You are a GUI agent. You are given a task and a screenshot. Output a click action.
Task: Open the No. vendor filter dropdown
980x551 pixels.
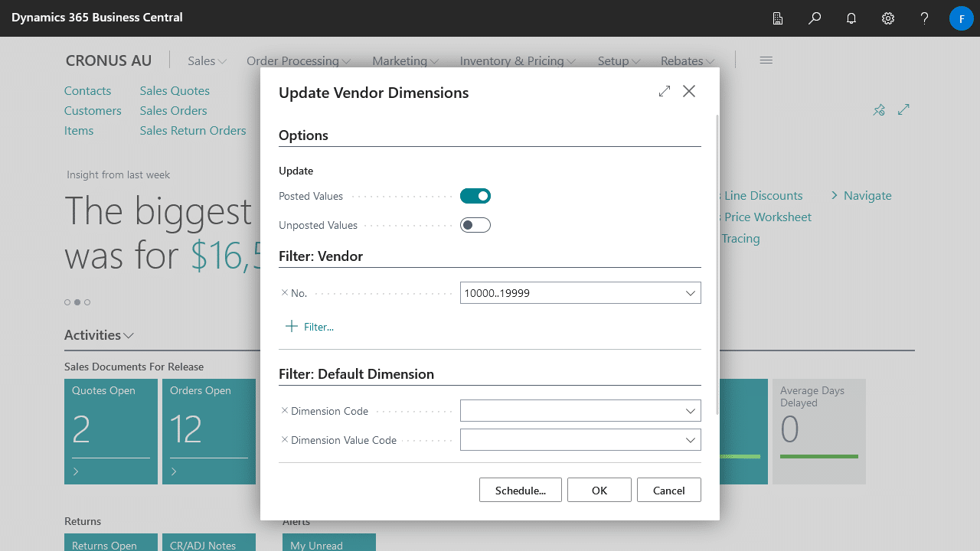[x=690, y=292]
